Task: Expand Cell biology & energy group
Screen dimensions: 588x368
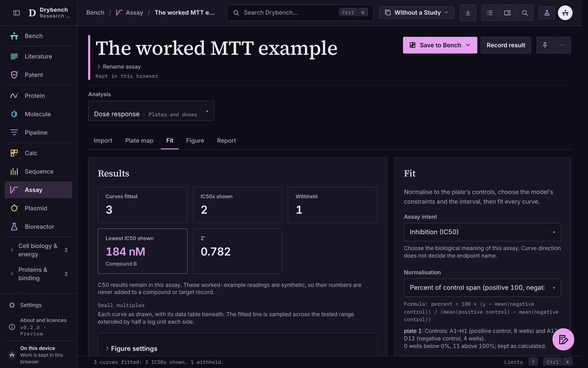Action: pyautogui.click(x=38, y=250)
